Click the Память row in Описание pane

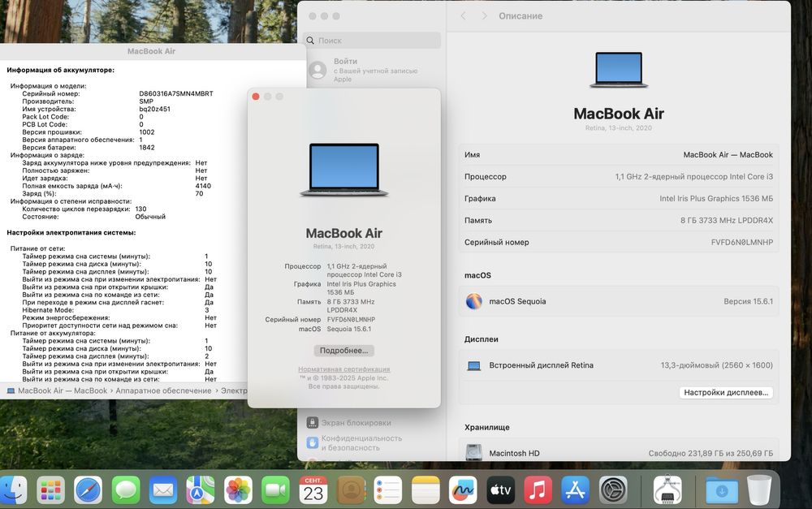tap(618, 220)
